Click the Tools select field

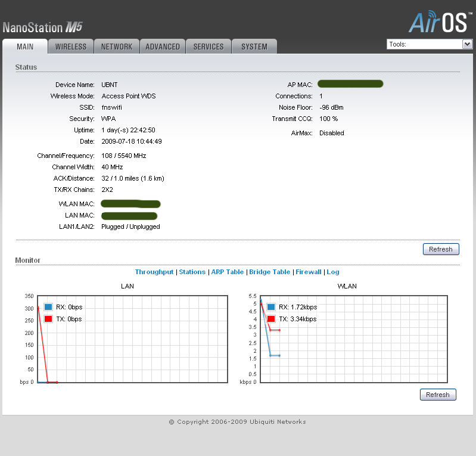point(430,44)
